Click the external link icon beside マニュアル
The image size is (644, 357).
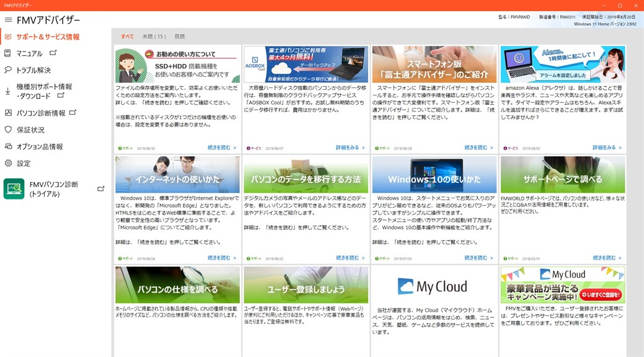click(53, 53)
